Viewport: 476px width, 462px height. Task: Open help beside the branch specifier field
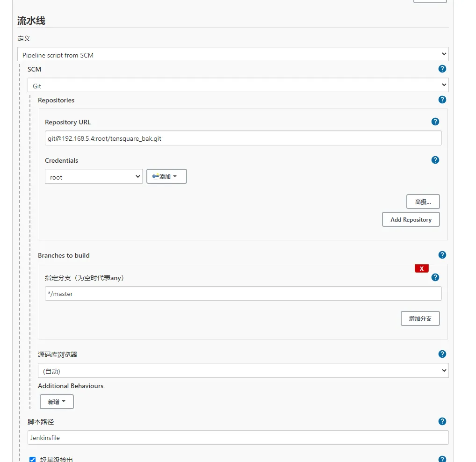435,277
